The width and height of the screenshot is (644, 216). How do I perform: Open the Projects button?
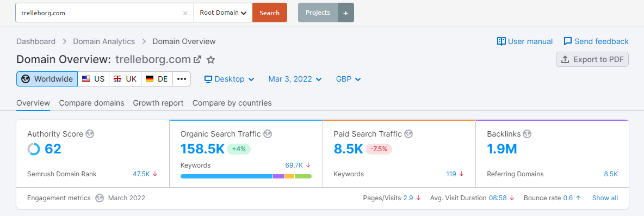click(318, 13)
